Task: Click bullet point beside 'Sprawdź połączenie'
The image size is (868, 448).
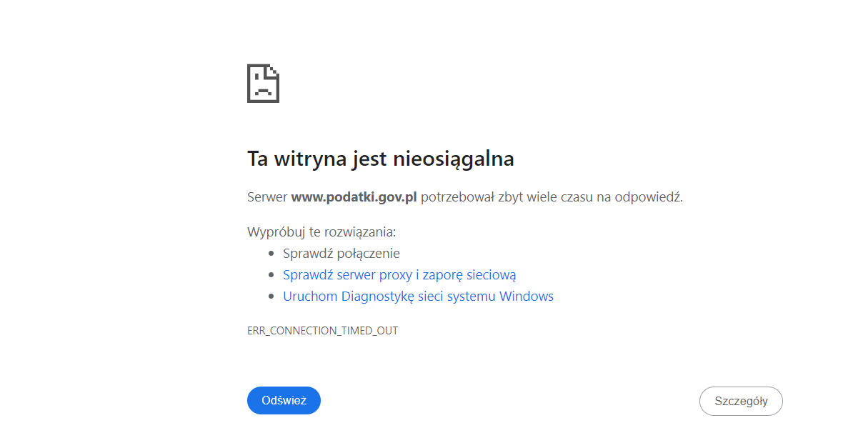Action: (271, 254)
